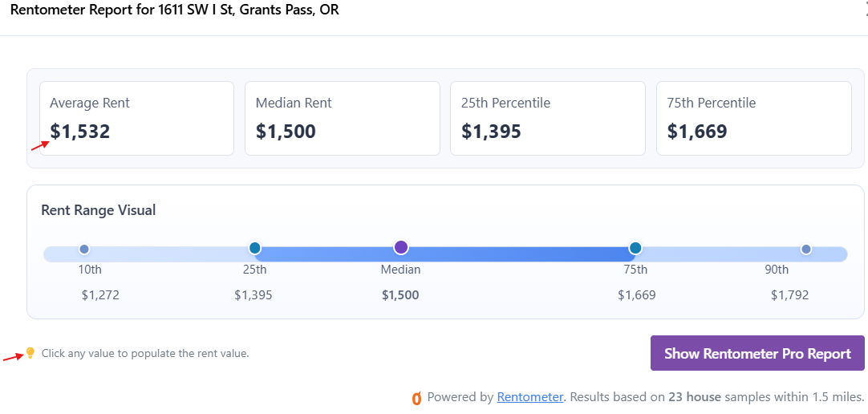Select the 90th percentile dot marker
This screenshot has height=414, width=868.
(806, 249)
